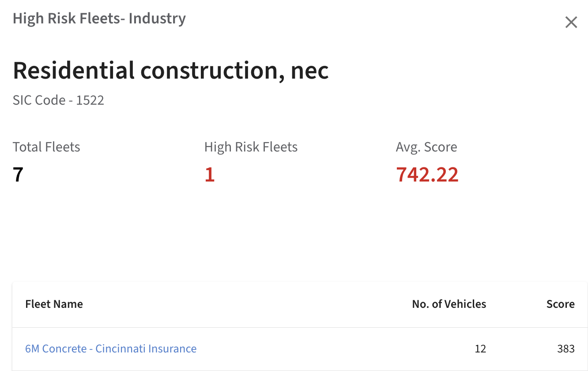Open the 6M Concrete - Cincinnati Insurance fleet

pyautogui.click(x=111, y=348)
